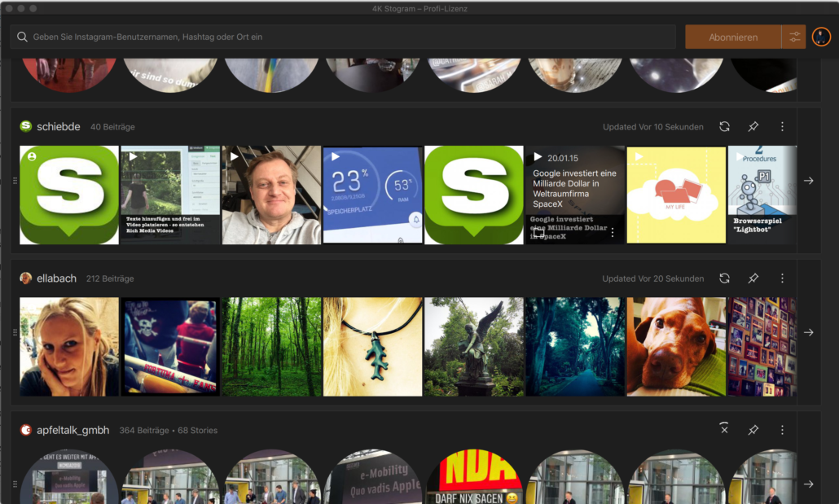
Task: Pin the ellabach subscription
Action: [753, 278]
